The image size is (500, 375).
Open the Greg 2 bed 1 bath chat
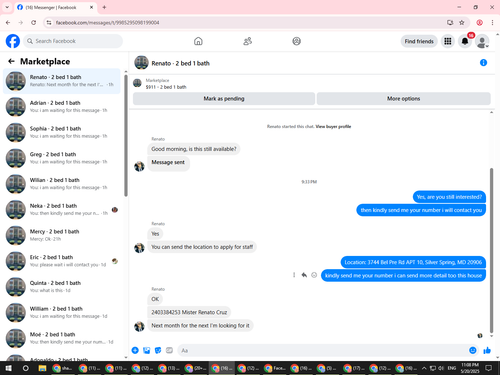point(62,158)
